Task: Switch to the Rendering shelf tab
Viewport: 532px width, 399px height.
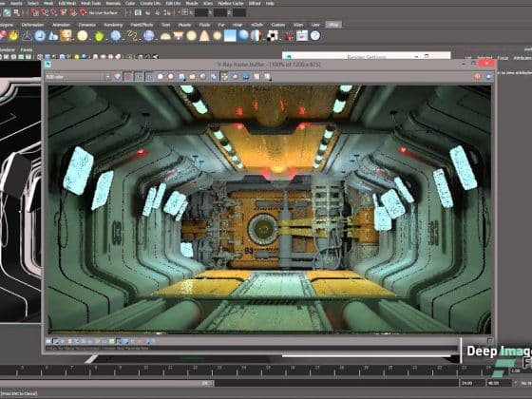Action: (113, 25)
